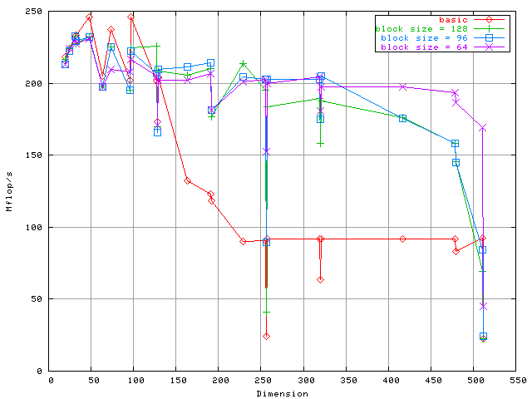Select the 550 tick label on the x-axis
This screenshot has height=399, width=532.
tap(518, 380)
